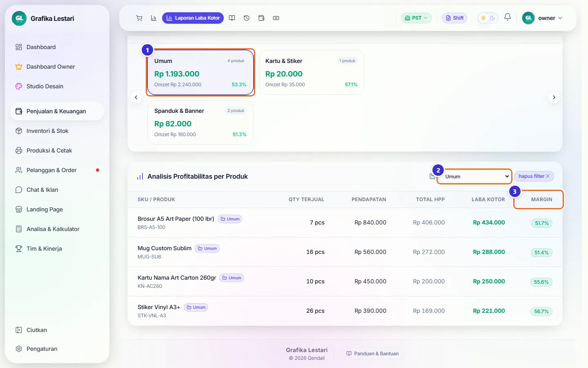
Task: Click the Chat & Iklan bubble icon
Action: click(x=19, y=190)
